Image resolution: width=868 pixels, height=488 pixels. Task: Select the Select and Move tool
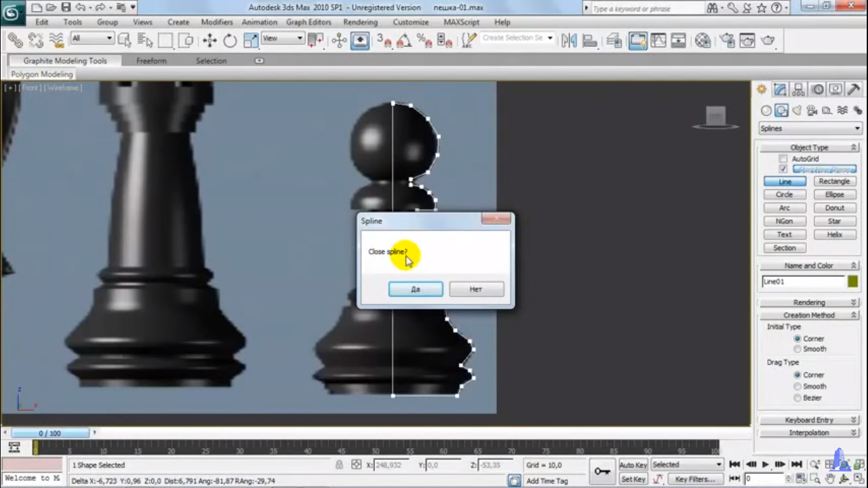[210, 41]
